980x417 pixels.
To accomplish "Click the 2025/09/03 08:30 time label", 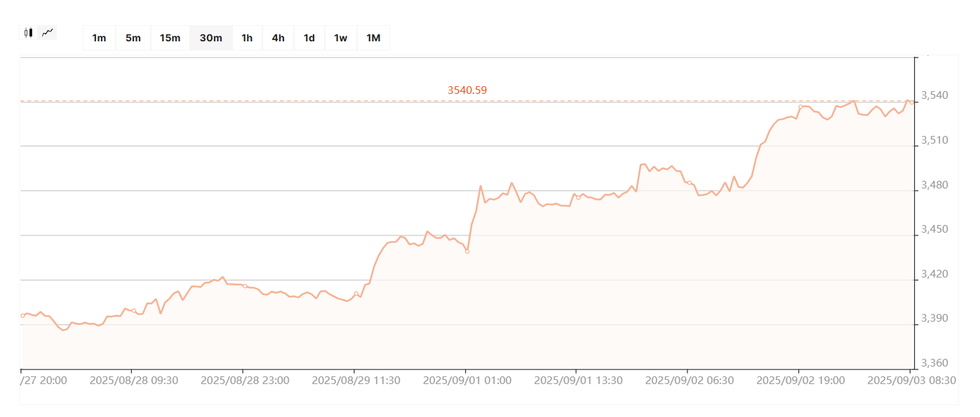I will point(911,381).
